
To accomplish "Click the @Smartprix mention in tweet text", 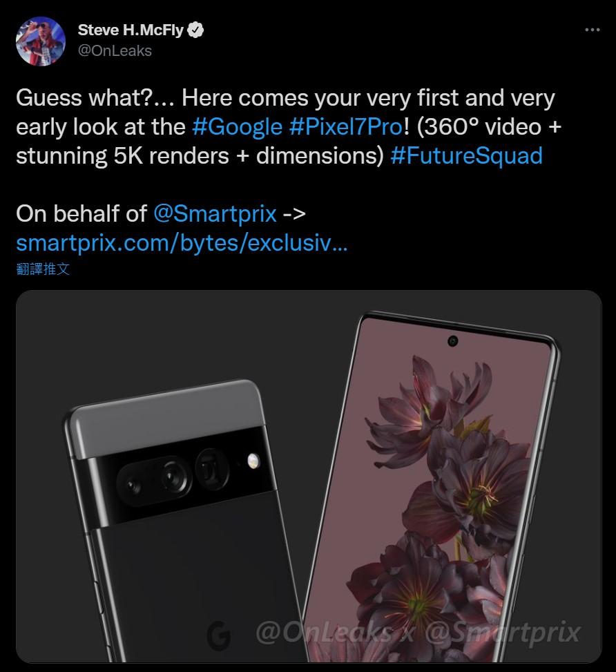I will coord(215,213).
